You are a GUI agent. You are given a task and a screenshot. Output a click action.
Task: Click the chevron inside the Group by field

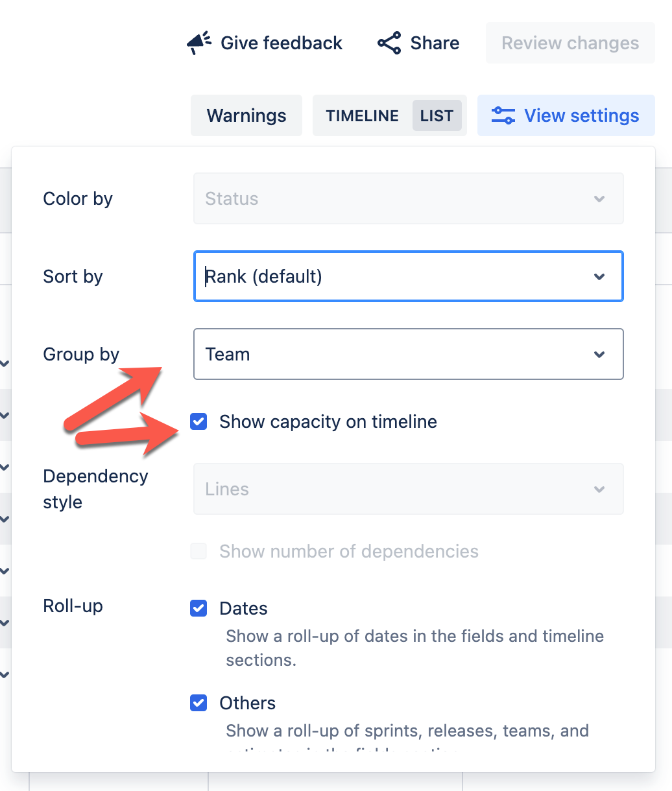tap(599, 354)
